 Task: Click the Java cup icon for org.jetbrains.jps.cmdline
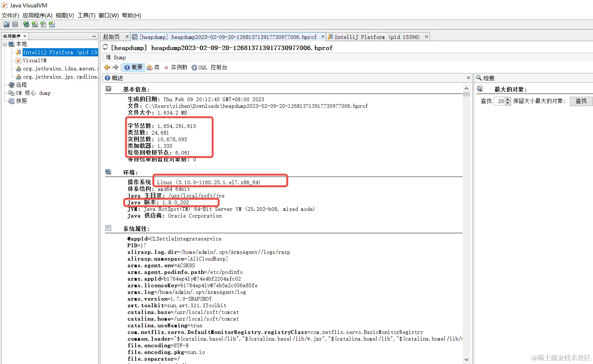pos(19,77)
